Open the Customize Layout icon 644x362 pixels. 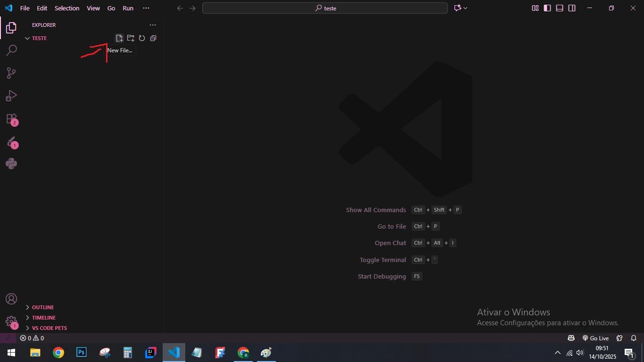tap(535, 8)
